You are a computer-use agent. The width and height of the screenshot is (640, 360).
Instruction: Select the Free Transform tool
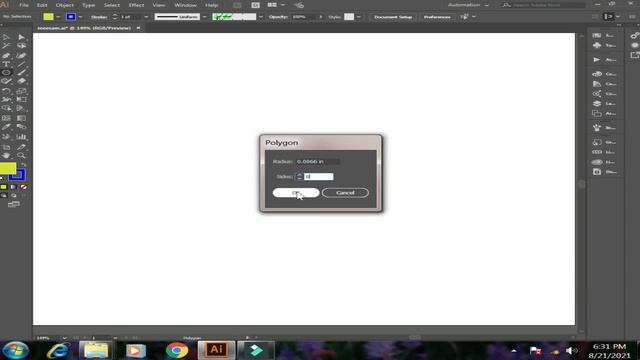tap(21, 99)
